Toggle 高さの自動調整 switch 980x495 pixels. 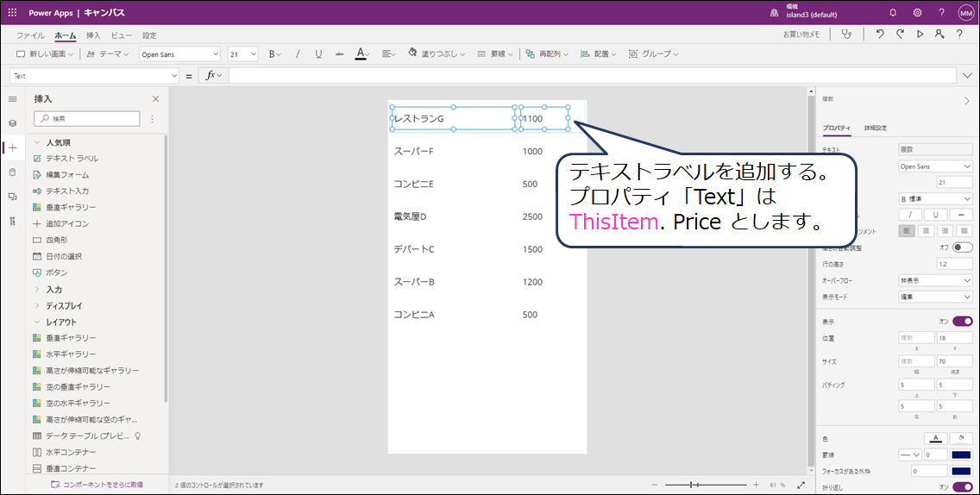pyautogui.click(x=963, y=247)
